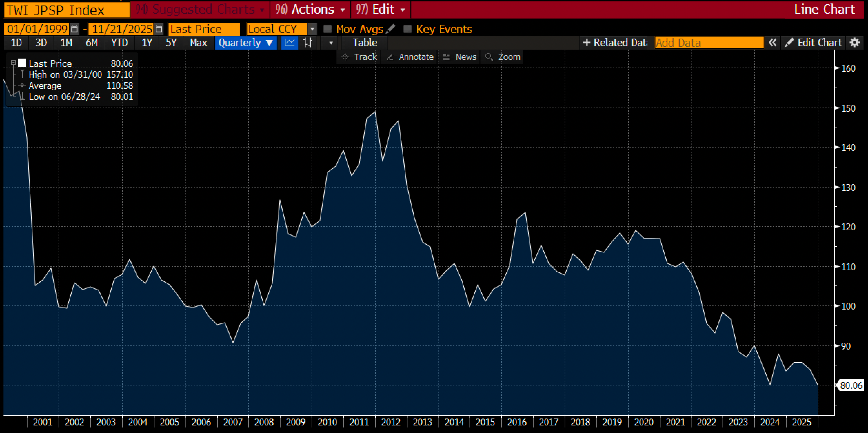Click the Related Data button
This screenshot has height=433, width=868.
pyautogui.click(x=615, y=43)
